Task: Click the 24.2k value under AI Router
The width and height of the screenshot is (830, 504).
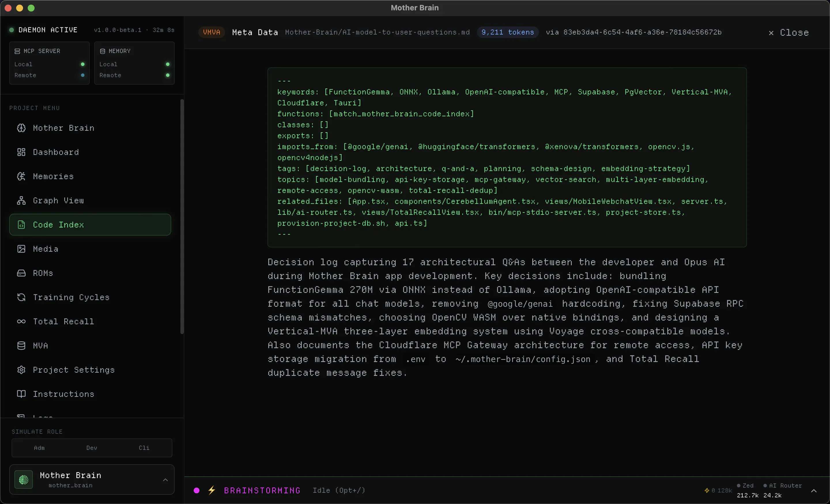Action: point(772,495)
